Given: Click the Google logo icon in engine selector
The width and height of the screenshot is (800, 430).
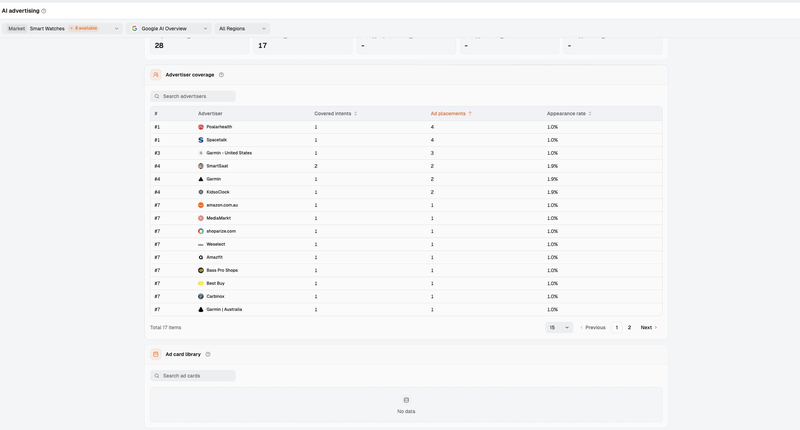Looking at the screenshot, I should pyautogui.click(x=135, y=29).
